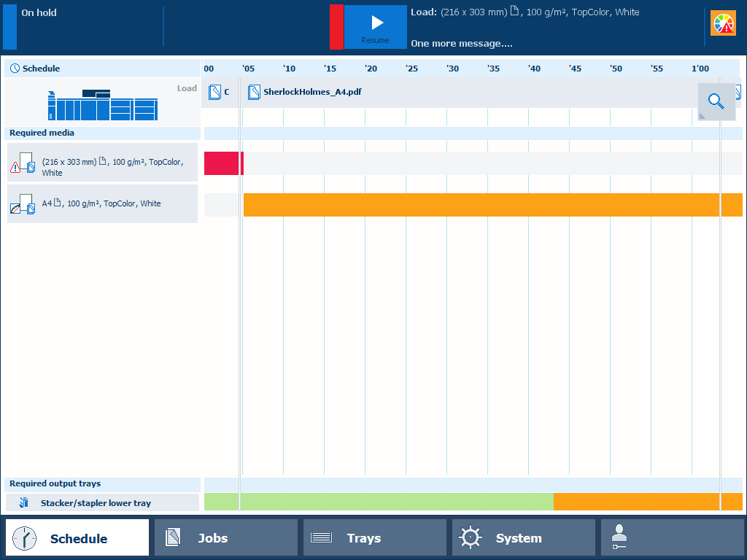The height and width of the screenshot is (560, 747).
Task: Click the color calibration warning icon
Action: [x=724, y=24]
